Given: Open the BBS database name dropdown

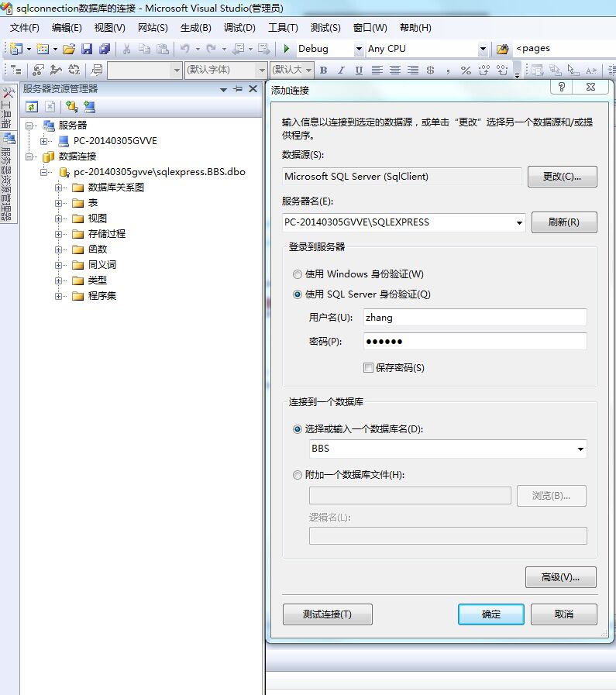Looking at the screenshot, I should click(x=580, y=449).
